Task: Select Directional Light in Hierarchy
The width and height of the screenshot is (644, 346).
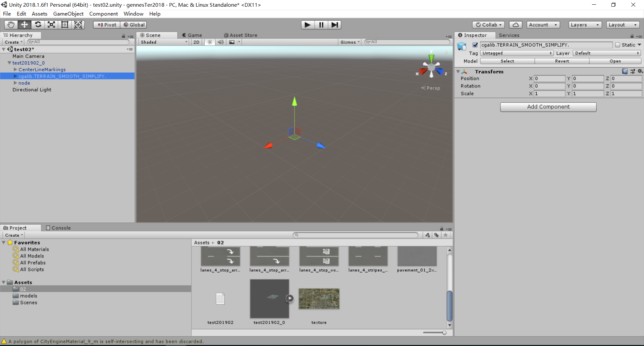Action: (x=32, y=90)
